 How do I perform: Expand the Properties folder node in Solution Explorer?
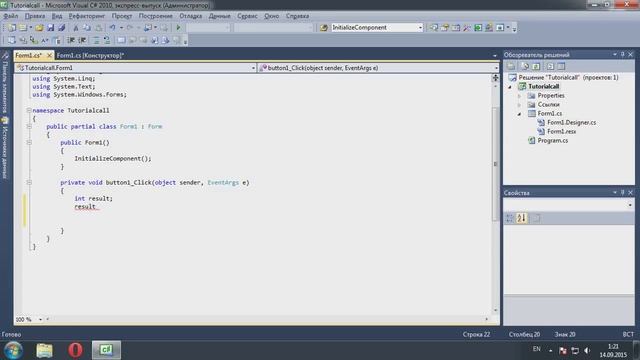coord(520,96)
